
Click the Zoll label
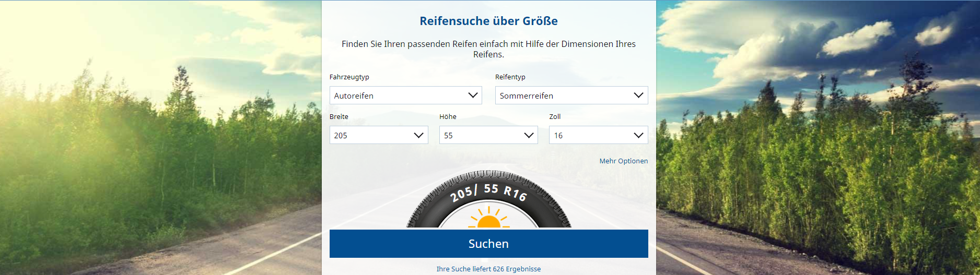pyautogui.click(x=555, y=116)
